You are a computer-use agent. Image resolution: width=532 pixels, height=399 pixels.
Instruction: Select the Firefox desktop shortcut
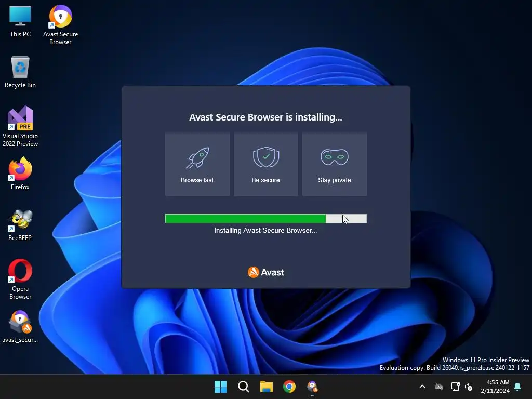tap(20, 173)
